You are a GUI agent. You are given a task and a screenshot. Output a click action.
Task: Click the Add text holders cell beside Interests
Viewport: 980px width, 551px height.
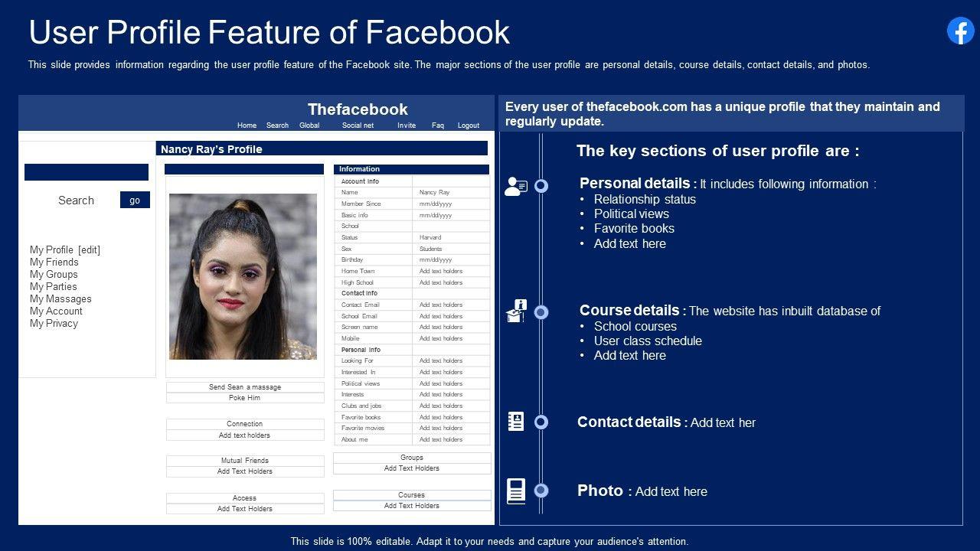pos(452,394)
